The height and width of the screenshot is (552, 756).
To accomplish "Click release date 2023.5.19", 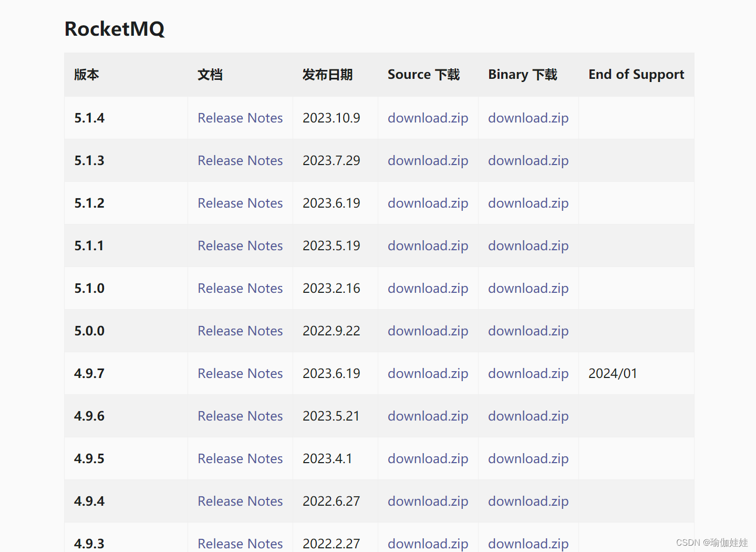I will click(x=332, y=246).
